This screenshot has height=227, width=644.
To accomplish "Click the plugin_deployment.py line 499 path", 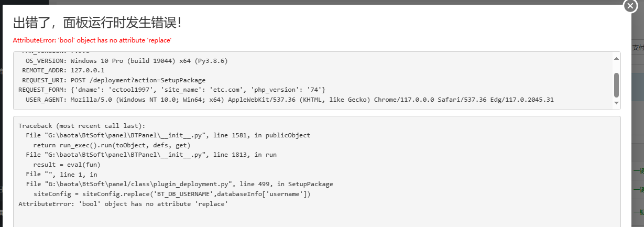I will [179, 184].
